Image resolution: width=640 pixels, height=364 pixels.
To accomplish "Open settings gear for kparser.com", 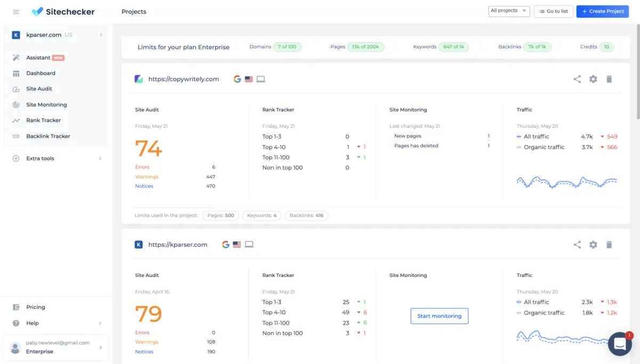I will (593, 245).
